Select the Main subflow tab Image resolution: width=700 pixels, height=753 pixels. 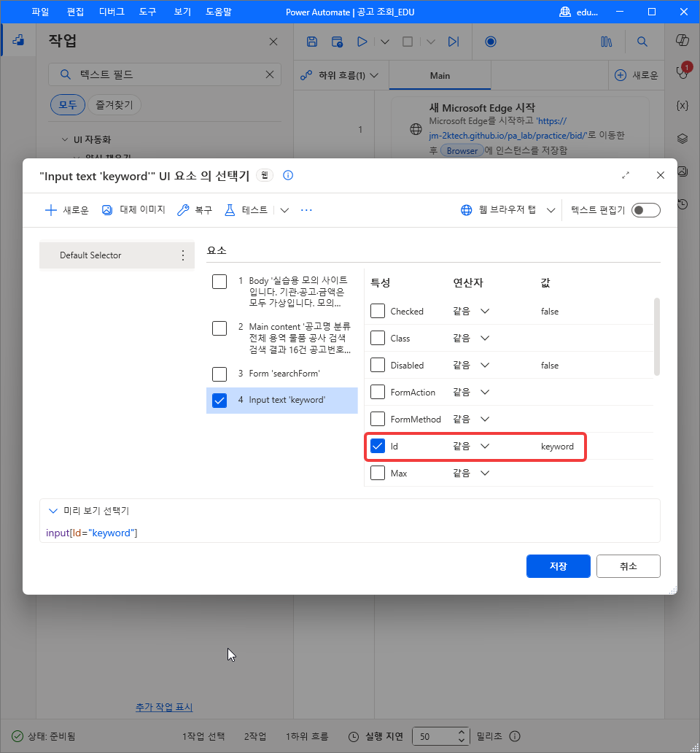click(440, 75)
